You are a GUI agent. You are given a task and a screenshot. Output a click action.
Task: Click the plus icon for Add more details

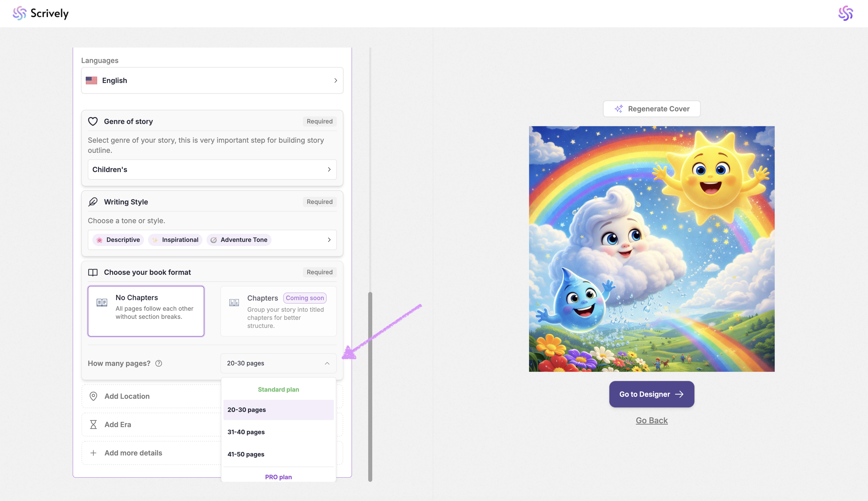point(93,453)
